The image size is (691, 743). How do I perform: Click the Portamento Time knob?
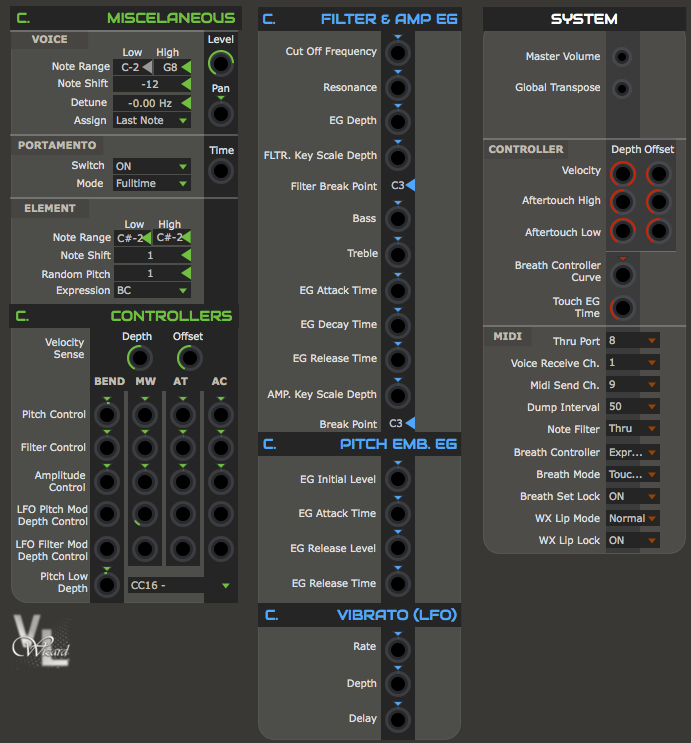[x=220, y=171]
